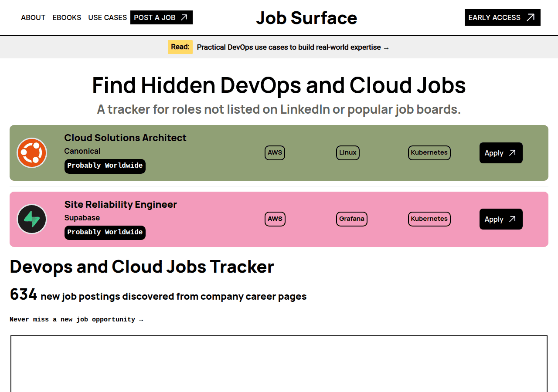Viewport: 558px width, 392px height.
Task: Open the ABOUT page
Action: 33,17
